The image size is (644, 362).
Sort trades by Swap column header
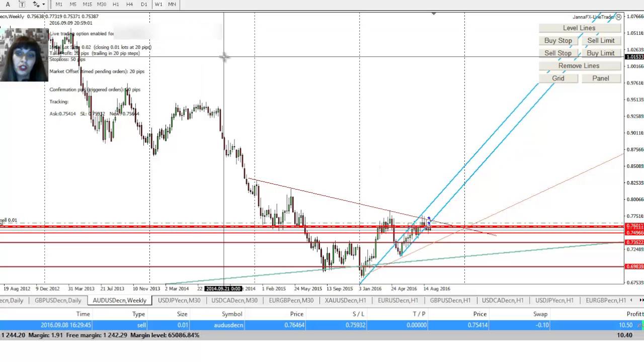pyautogui.click(x=540, y=314)
